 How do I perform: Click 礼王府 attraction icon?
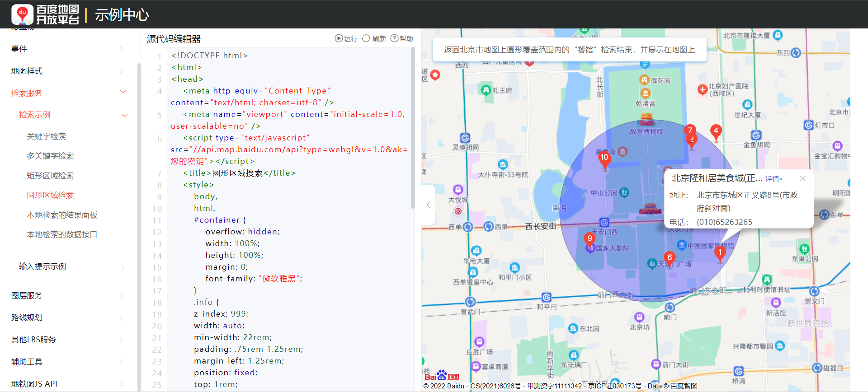pyautogui.click(x=486, y=90)
